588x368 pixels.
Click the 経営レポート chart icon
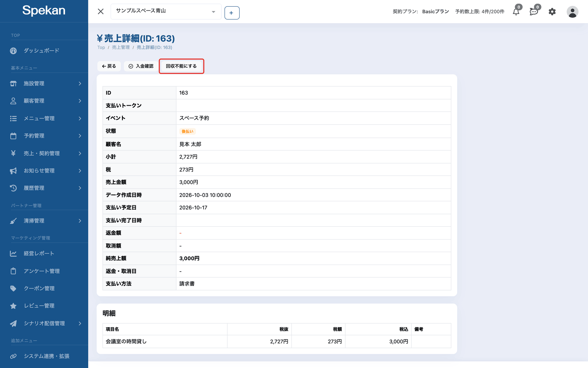13,254
